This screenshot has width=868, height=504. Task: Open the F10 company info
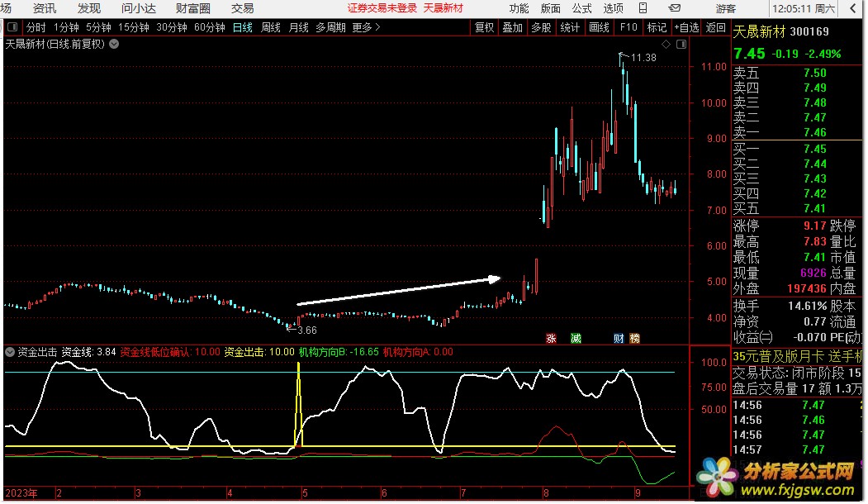click(628, 27)
